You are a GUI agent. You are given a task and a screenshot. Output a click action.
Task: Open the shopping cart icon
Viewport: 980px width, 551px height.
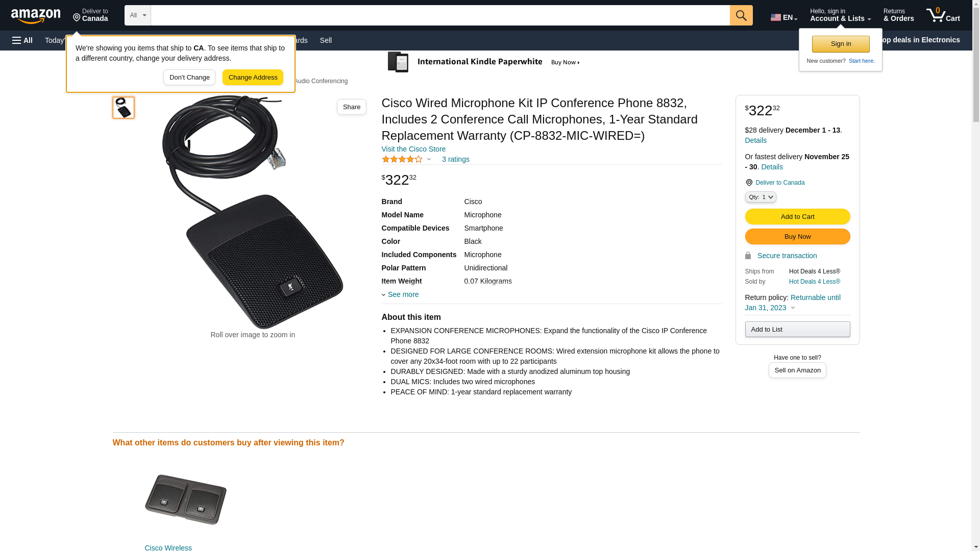click(943, 15)
